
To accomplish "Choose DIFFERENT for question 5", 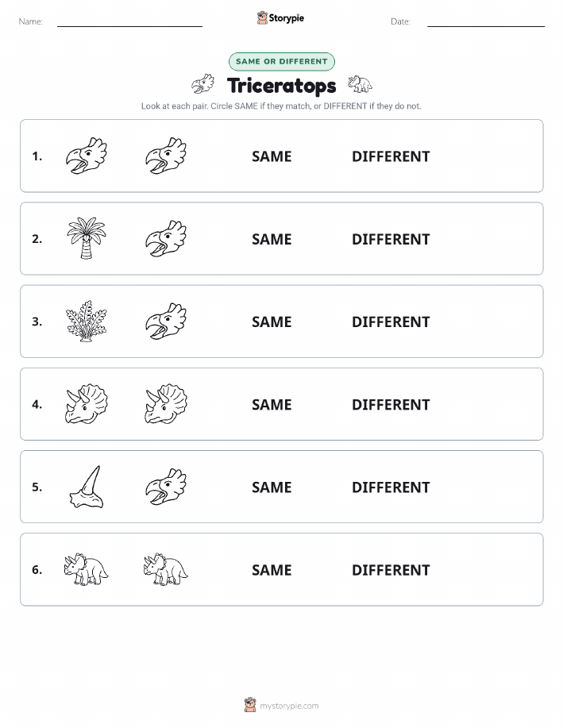I will 391,487.
